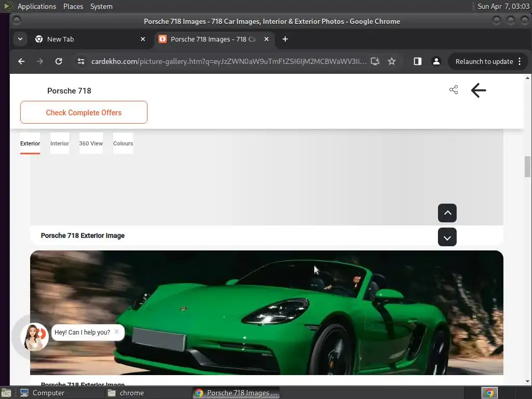Open the System menu
The height and width of the screenshot is (399, 532).
101,6
